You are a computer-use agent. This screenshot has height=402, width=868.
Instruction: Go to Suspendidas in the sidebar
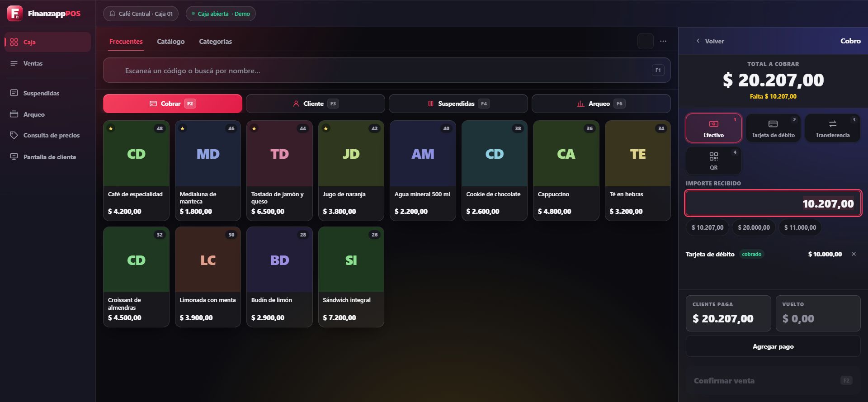coord(47,93)
